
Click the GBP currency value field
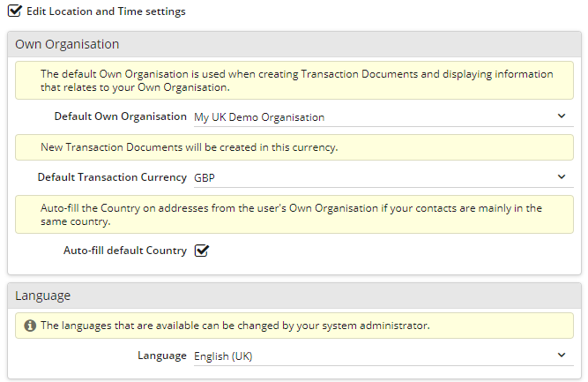(x=383, y=178)
